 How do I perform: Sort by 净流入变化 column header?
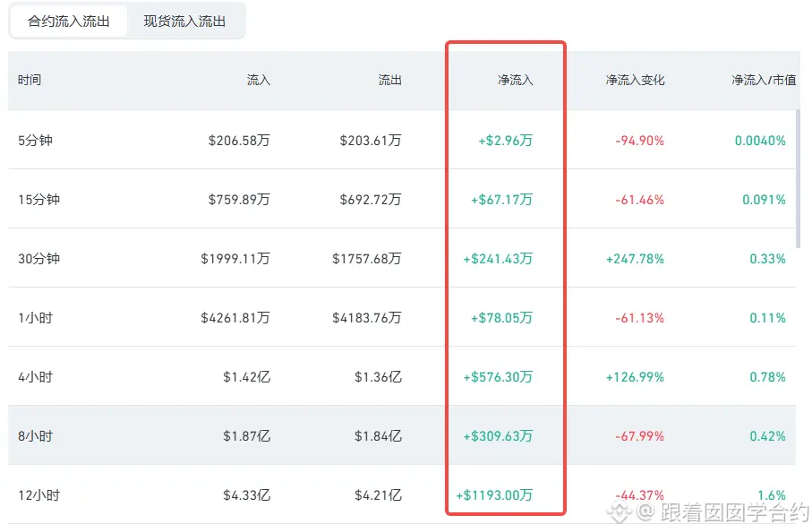point(635,80)
